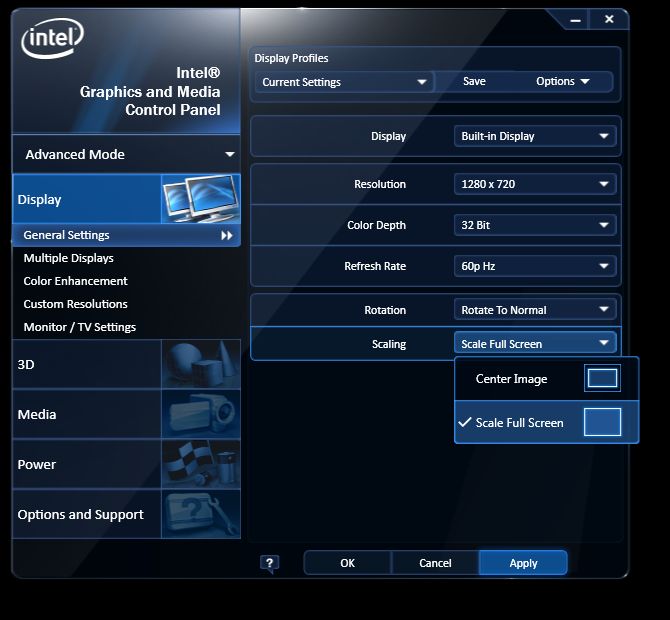Open the Options dropdown in Display Profiles
Viewport: 670px width, 620px height.
562,81
